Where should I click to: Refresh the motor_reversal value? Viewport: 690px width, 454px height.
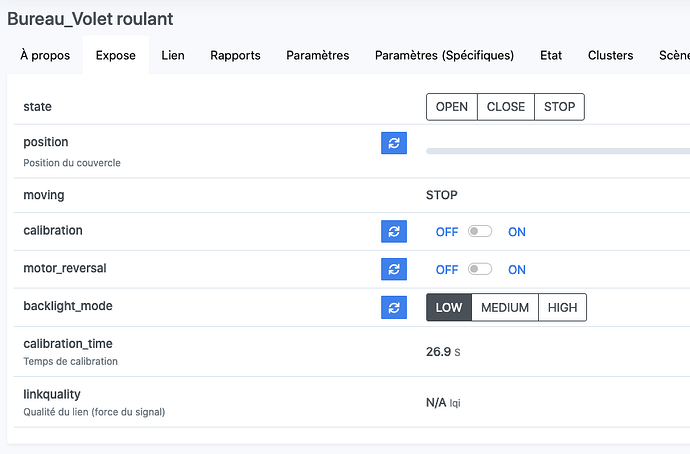coord(394,269)
